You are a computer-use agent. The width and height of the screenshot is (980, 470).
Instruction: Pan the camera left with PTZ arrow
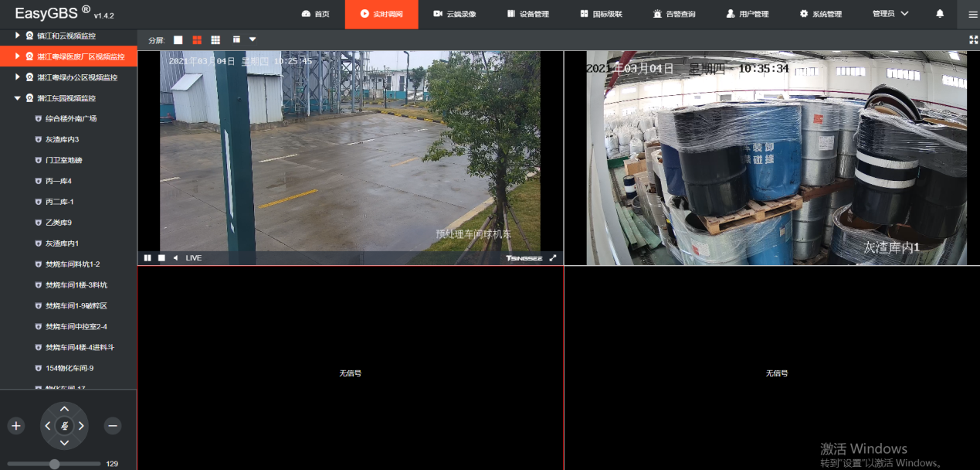[x=47, y=426]
